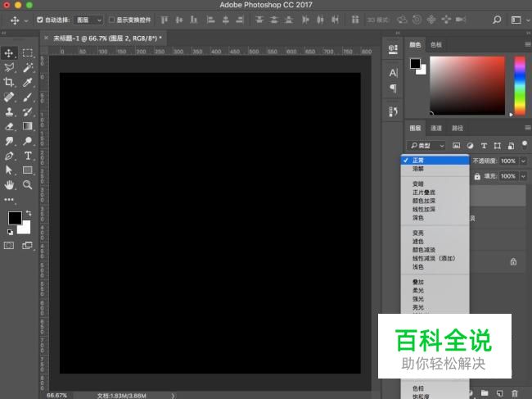Swap foreground and background colors arrow
532x399 pixels.
(29, 213)
